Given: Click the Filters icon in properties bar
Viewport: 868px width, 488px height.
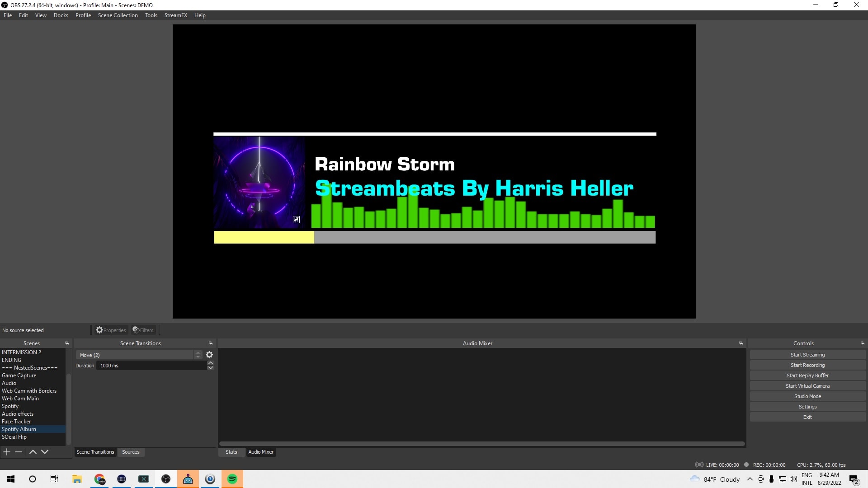Looking at the screenshot, I should pos(143,330).
